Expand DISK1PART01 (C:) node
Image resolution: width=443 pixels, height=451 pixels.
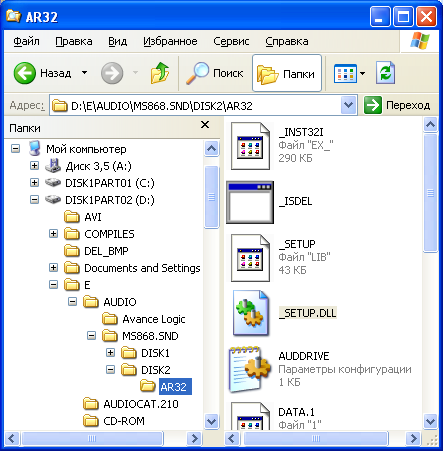pyautogui.click(x=34, y=183)
